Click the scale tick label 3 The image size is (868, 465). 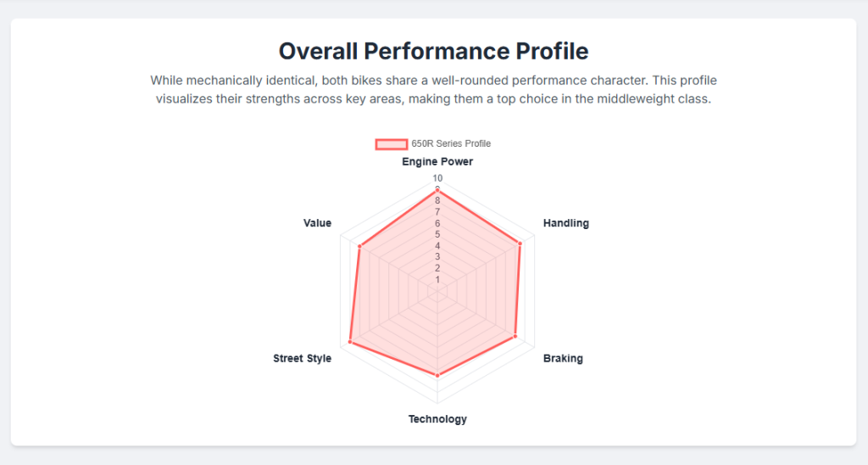[437, 256]
